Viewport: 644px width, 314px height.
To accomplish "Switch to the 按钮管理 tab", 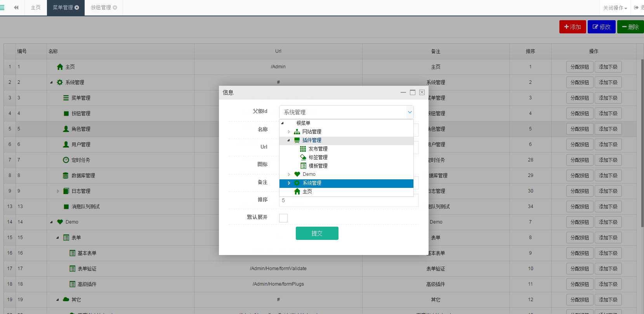I will coord(101,7).
